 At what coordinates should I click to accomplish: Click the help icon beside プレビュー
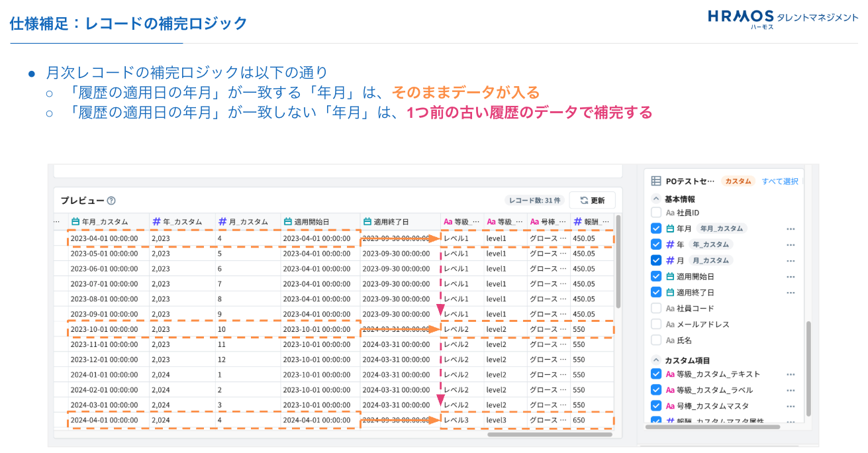[111, 201]
